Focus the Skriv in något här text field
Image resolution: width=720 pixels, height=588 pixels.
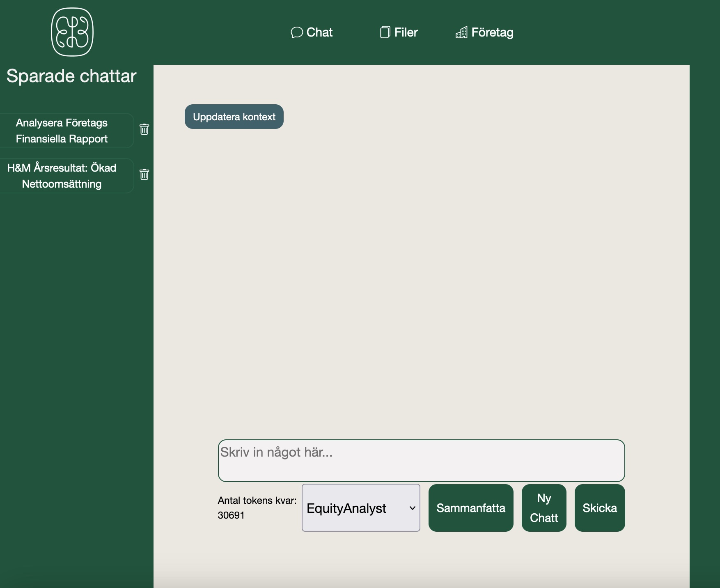tap(421, 461)
